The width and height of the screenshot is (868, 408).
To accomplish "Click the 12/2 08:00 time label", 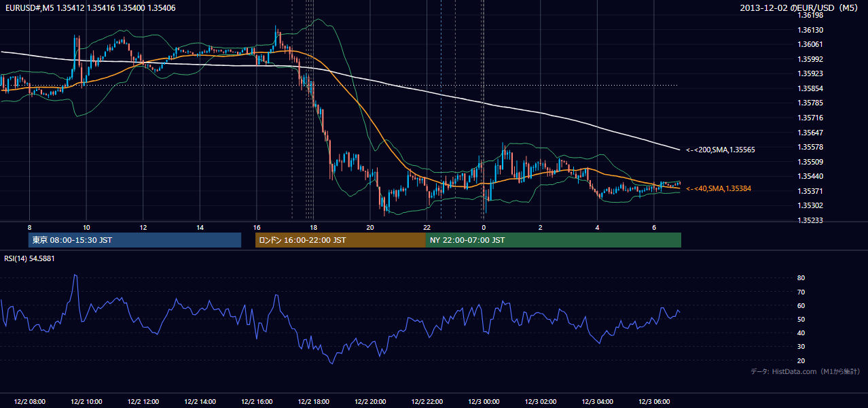I will [x=30, y=401].
